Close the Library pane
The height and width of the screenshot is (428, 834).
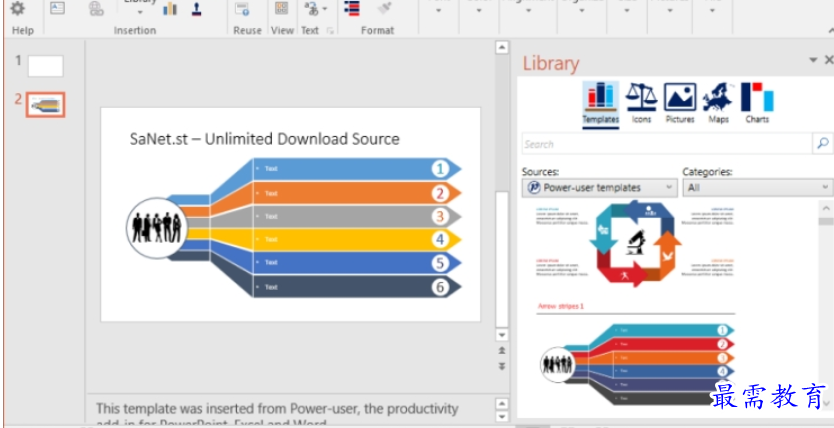(x=828, y=60)
